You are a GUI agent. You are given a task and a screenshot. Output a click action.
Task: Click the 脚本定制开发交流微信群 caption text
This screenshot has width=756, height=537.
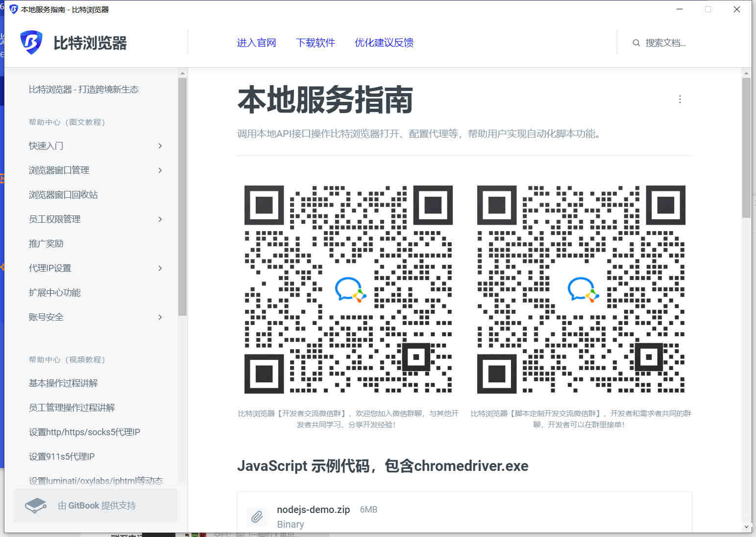click(581, 419)
